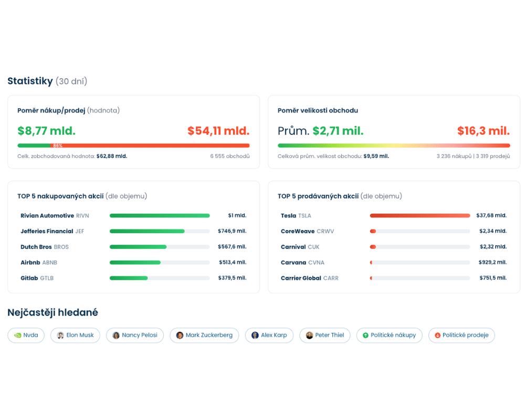Select Airbnb ABNB row name
The height and width of the screenshot is (420, 525).
39,262
